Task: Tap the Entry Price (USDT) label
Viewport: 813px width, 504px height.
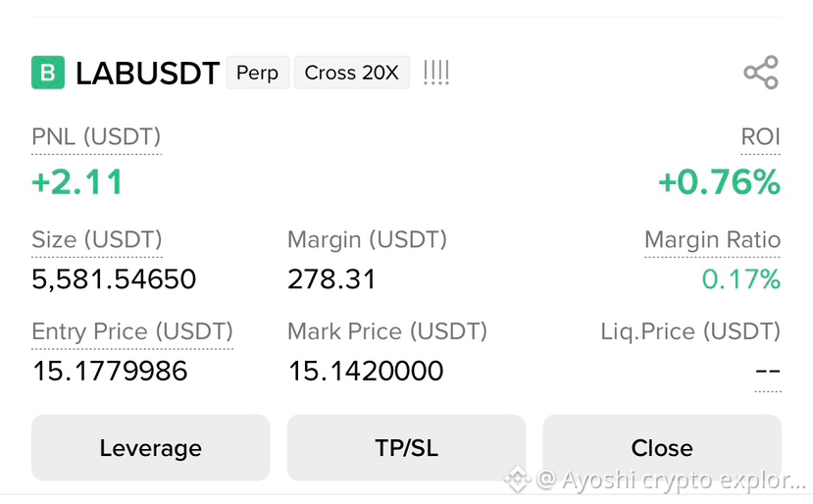Action: coord(132,331)
